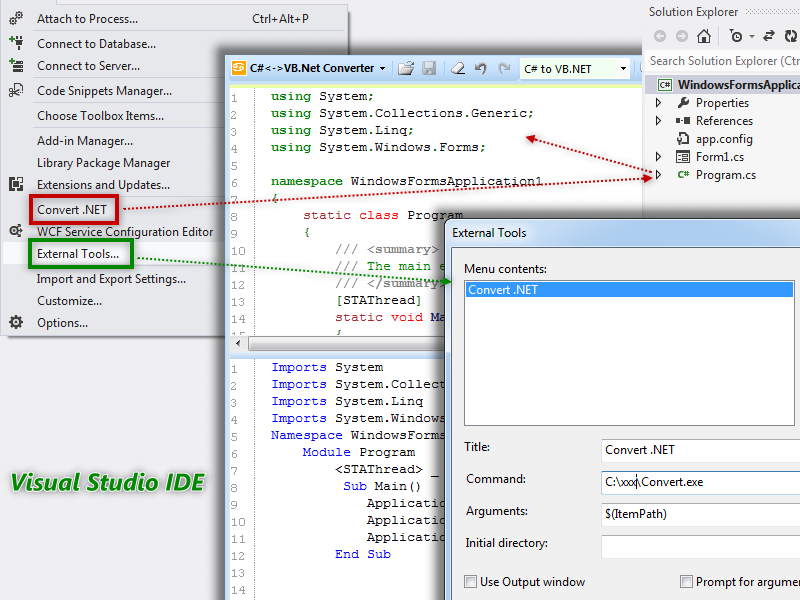The height and width of the screenshot is (600, 800).
Task: Open the C# to VB.NET conversion combo box
Action: point(576,68)
